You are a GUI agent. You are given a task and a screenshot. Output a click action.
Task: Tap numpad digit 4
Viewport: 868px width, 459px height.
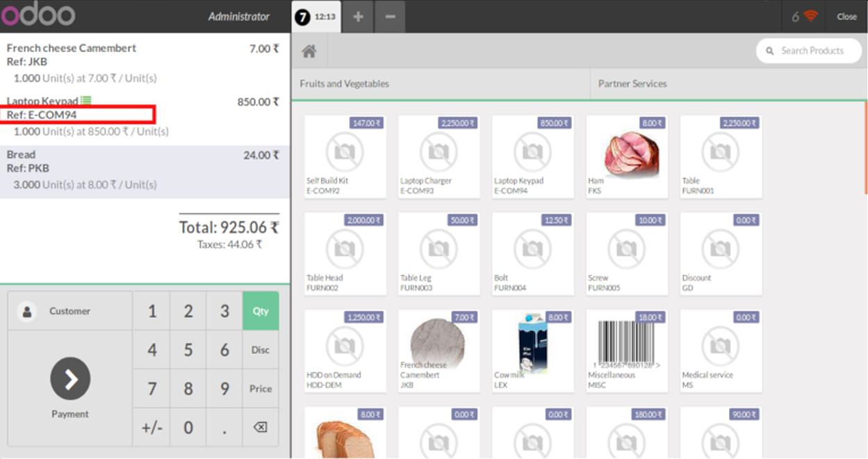(152, 350)
